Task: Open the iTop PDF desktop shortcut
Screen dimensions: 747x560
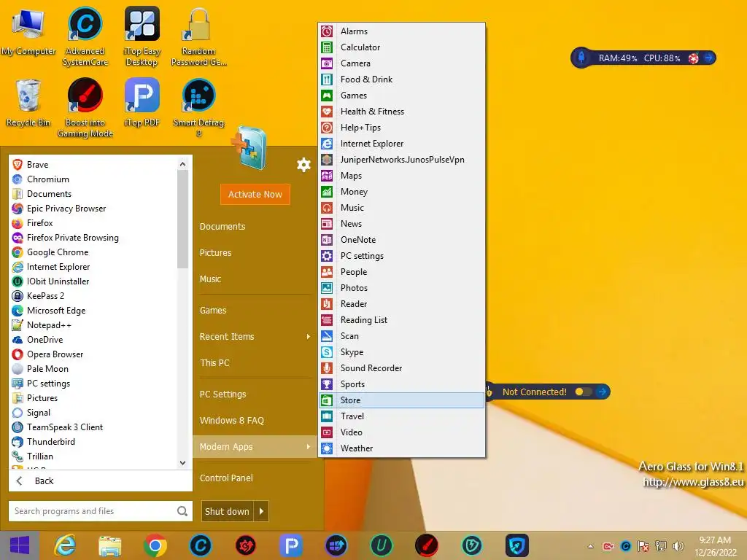Action: [x=142, y=104]
